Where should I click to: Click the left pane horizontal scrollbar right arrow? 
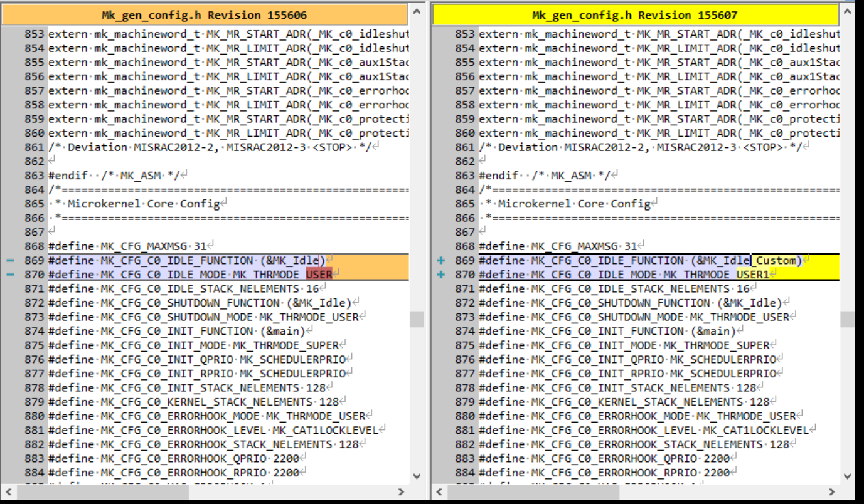402,491
